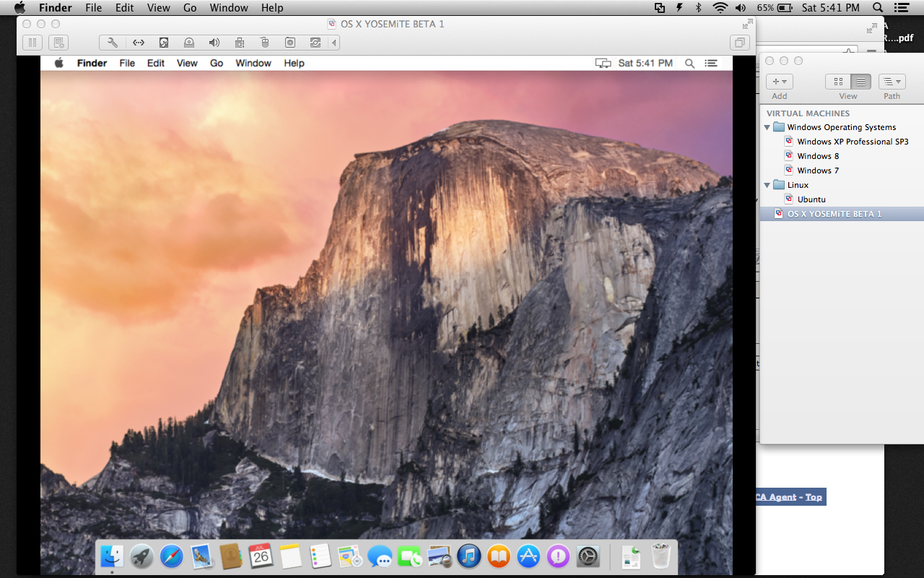This screenshot has height=578, width=924.
Task: Open the host File menu at screen top
Action: click(x=93, y=8)
